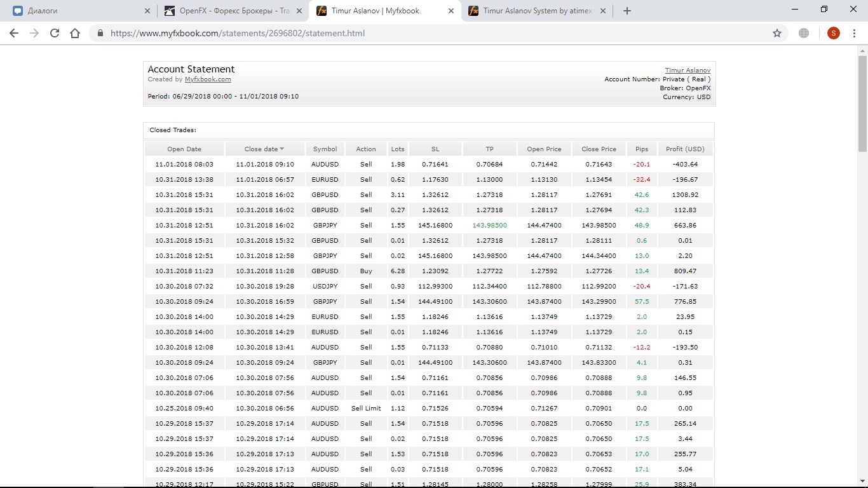The width and height of the screenshot is (868, 488).
Task: Click the USDJPY symbol cell
Action: pyautogui.click(x=325, y=287)
